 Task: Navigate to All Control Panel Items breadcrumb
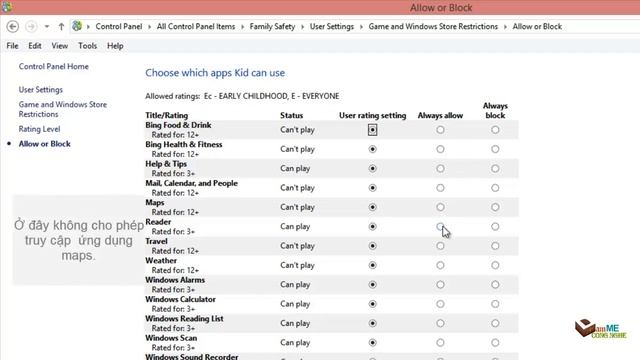pyautogui.click(x=196, y=27)
